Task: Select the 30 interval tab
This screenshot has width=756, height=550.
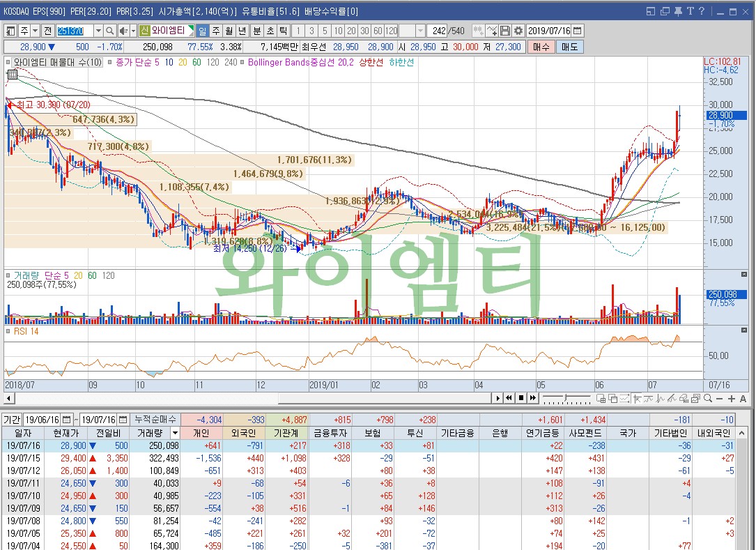Action: click(x=364, y=31)
